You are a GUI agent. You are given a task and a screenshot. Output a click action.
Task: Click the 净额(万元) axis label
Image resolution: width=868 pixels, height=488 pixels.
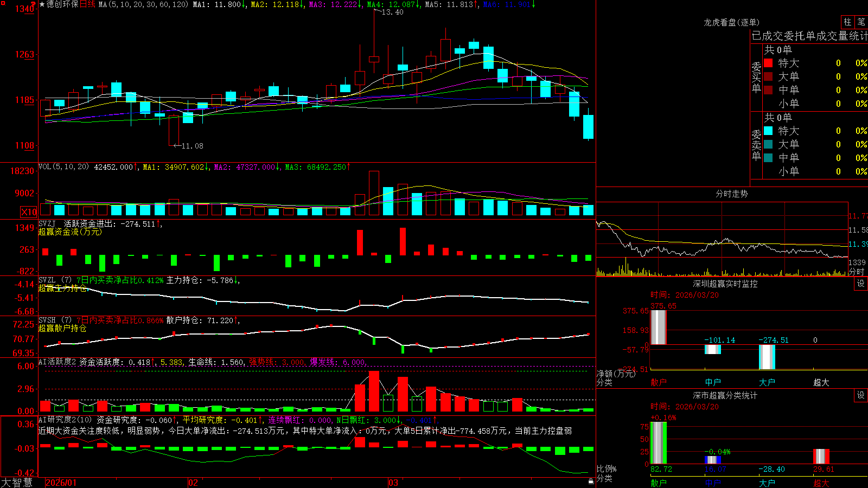point(616,374)
